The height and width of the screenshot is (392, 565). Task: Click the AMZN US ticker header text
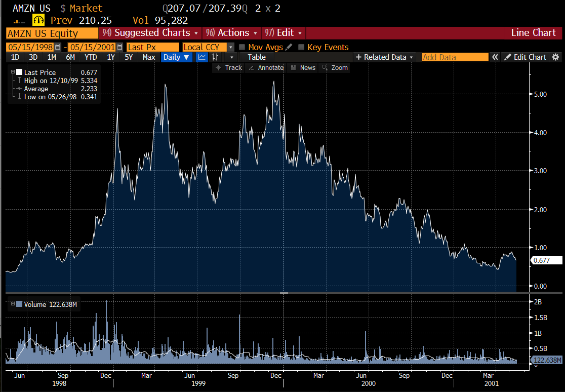pos(31,8)
